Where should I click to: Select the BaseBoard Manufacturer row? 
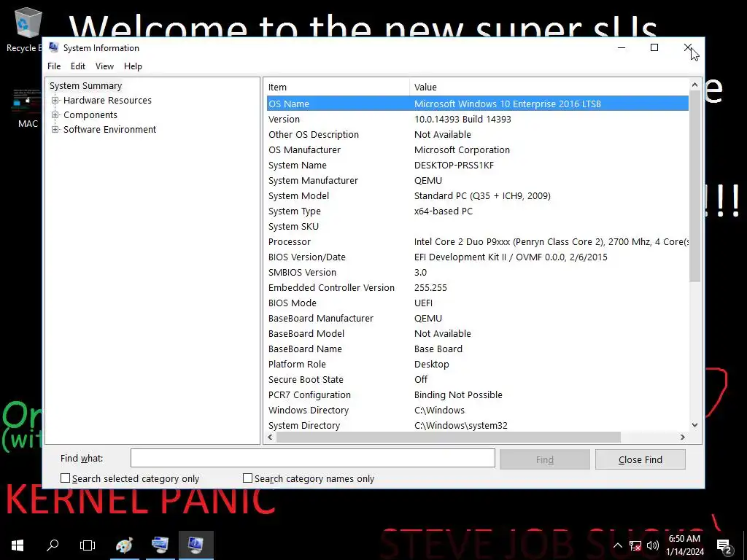477,318
